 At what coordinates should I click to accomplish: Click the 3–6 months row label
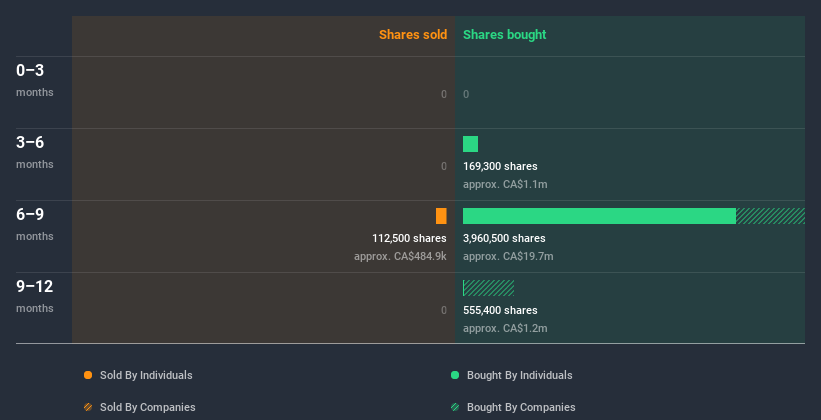(x=35, y=152)
